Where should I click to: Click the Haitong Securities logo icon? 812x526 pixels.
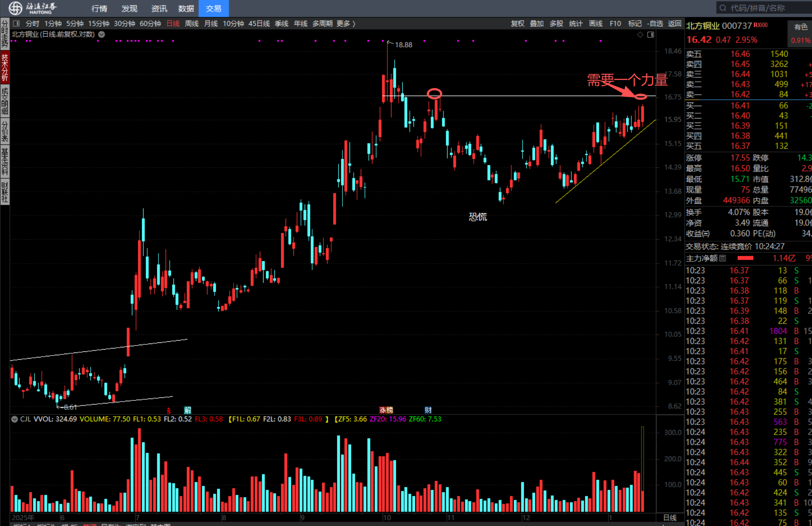(16, 8)
